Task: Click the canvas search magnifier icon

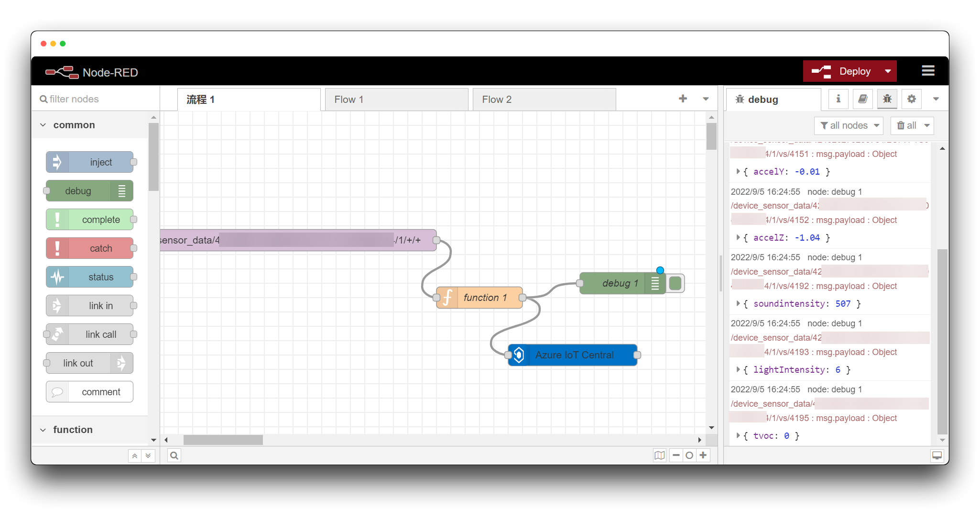Action: pos(174,455)
